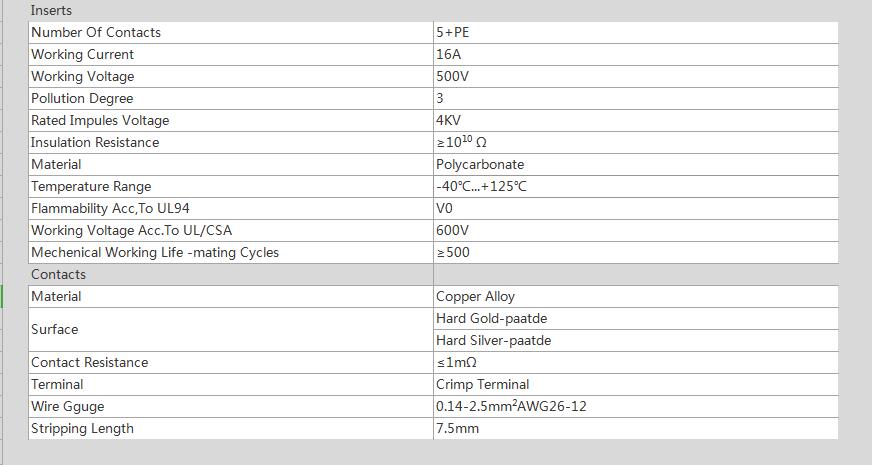Select the 'Flammability Acc,To UL94' cell
Image resolution: width=872 pixels, height=465 pixels.
pyautogui.click(x=231, y=209)
